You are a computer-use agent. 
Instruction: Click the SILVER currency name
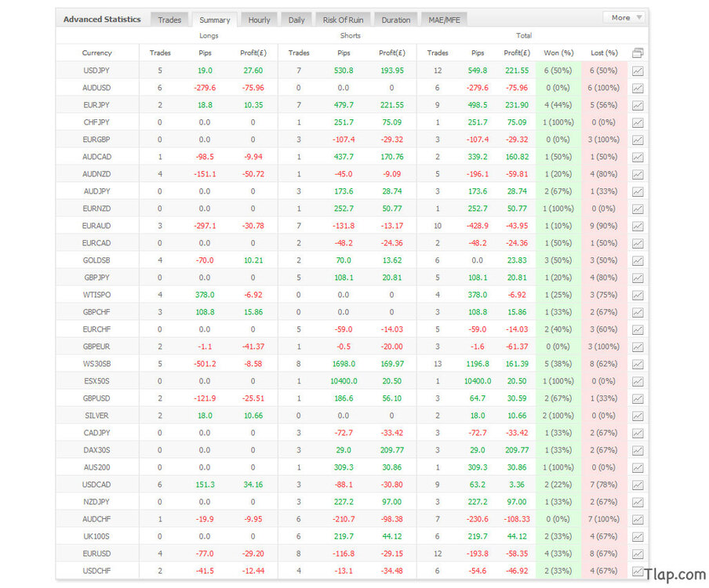96,416
